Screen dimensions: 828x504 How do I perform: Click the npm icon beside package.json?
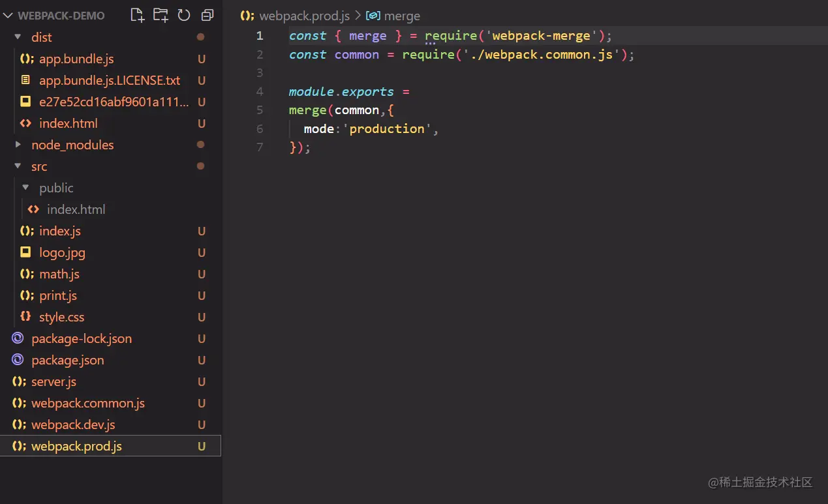click(x=18, y=360)
